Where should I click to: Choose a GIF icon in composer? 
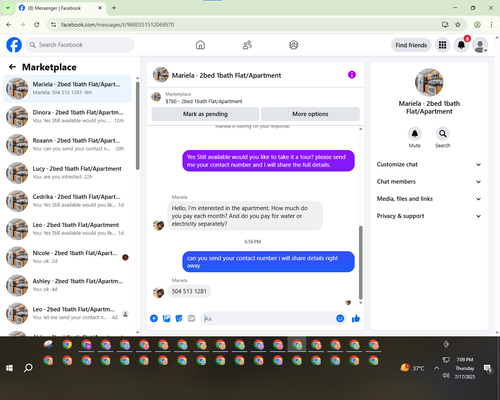(x=191, y=318)
